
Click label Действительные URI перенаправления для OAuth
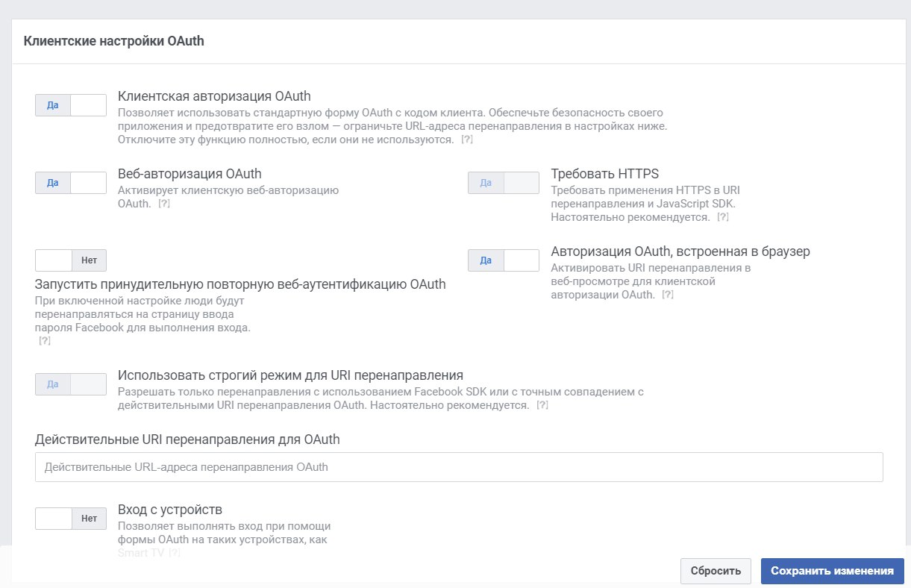point(187,440)
